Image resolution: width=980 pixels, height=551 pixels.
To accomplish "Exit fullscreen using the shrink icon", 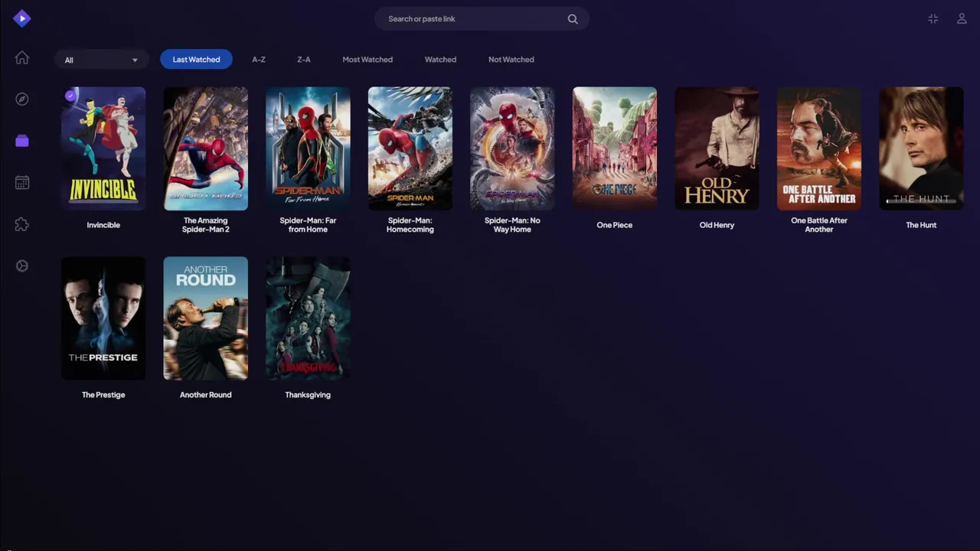I will pyautogui.click(x=933, y=18).
